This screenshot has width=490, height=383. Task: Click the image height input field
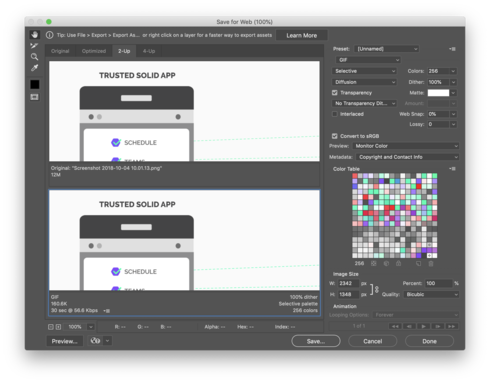click(349, 294)
